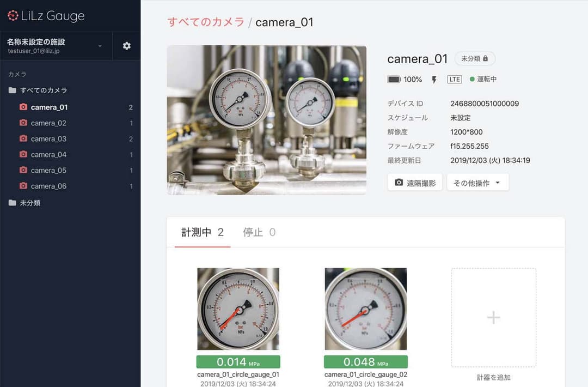
Task: Click the camera icon beside camera_05
Action: pos(24,170)
